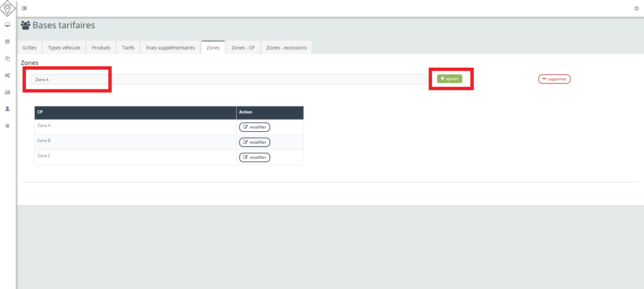Image resolution: width=644 pixels, height=289 pixels.
Task: Click modifier for Zone B
Action: (254, 142)
